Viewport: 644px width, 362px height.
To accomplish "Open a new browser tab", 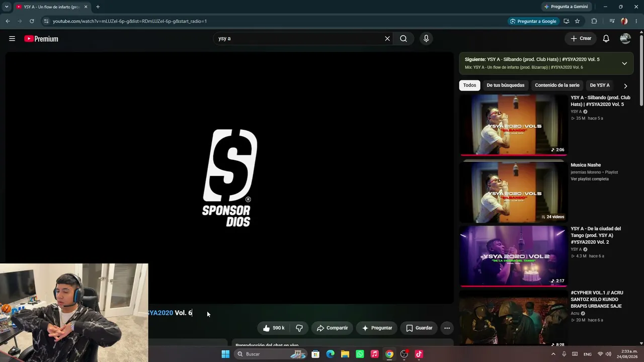I will coord(98,7).
